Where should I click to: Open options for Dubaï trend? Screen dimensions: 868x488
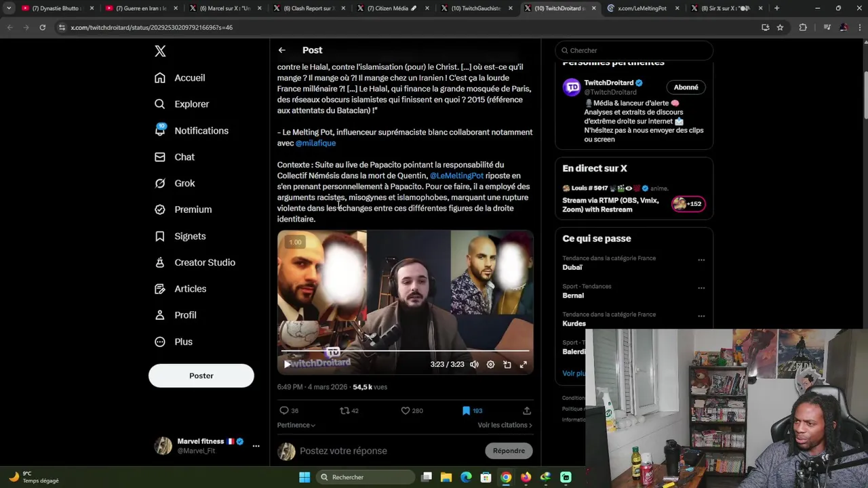[x=701, y=260]
